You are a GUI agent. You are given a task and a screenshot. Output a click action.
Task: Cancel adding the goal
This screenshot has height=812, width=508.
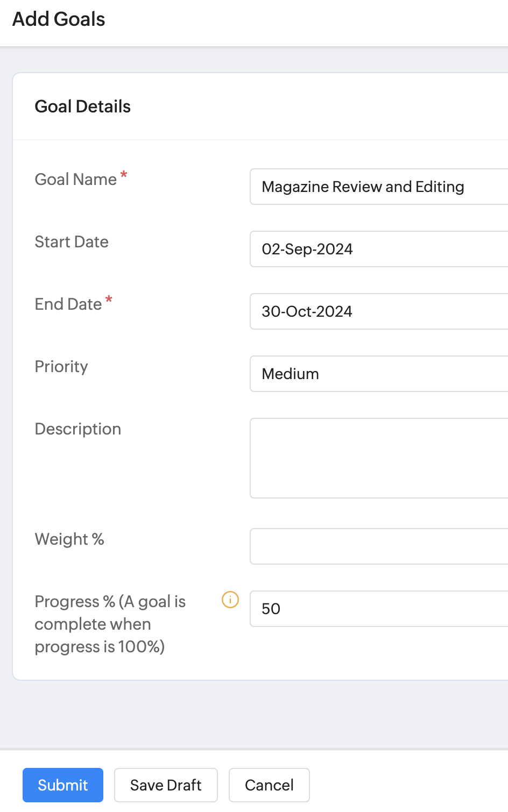[269, 785]
